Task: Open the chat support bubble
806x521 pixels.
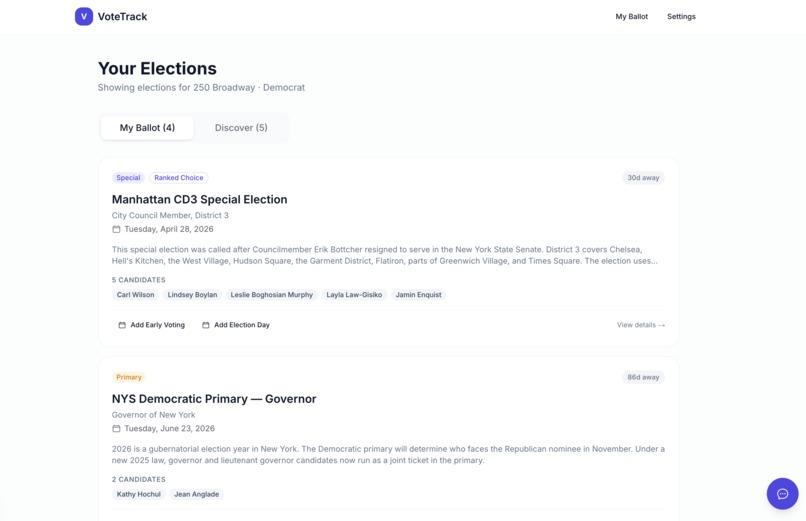Action: (x=782, y=494)
